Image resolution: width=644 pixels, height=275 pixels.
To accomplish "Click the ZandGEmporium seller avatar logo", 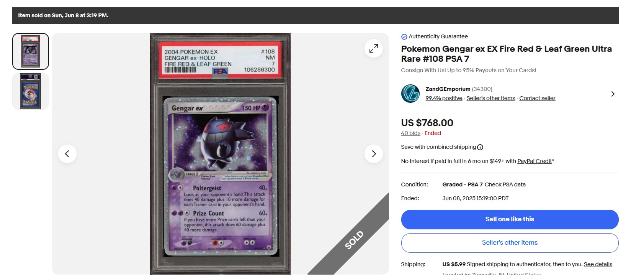I will (x=410, y=94).
